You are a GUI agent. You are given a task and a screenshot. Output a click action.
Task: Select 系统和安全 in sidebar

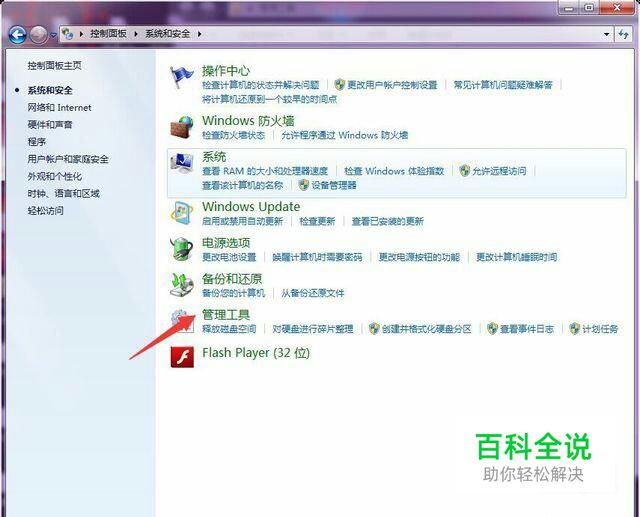tap(50, 90)
